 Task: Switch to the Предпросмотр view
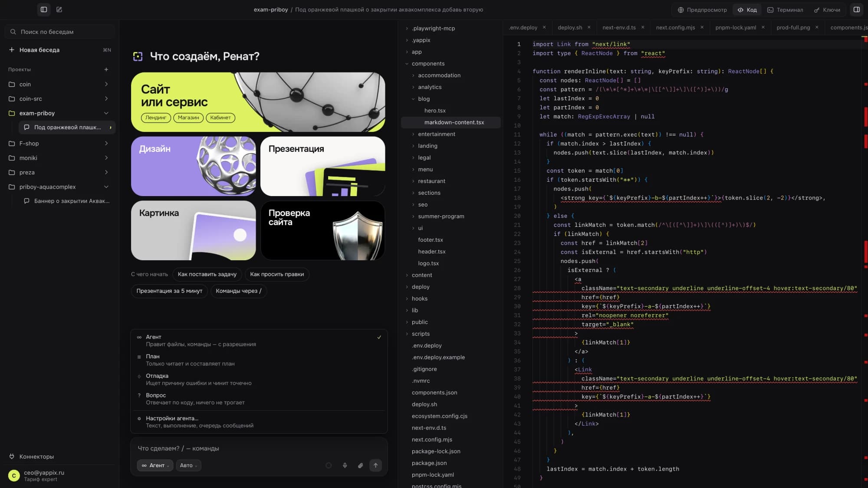point(702,10)
